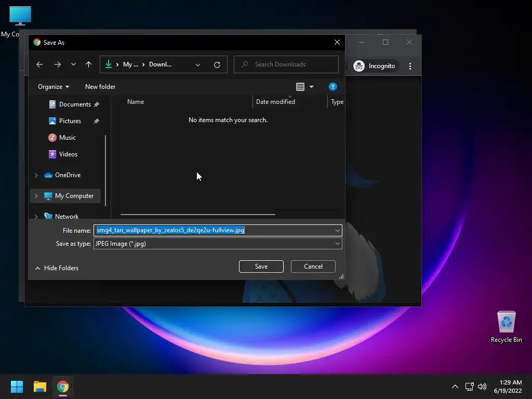
Task: Go back in Save As dialog
Action: point(39,64)
